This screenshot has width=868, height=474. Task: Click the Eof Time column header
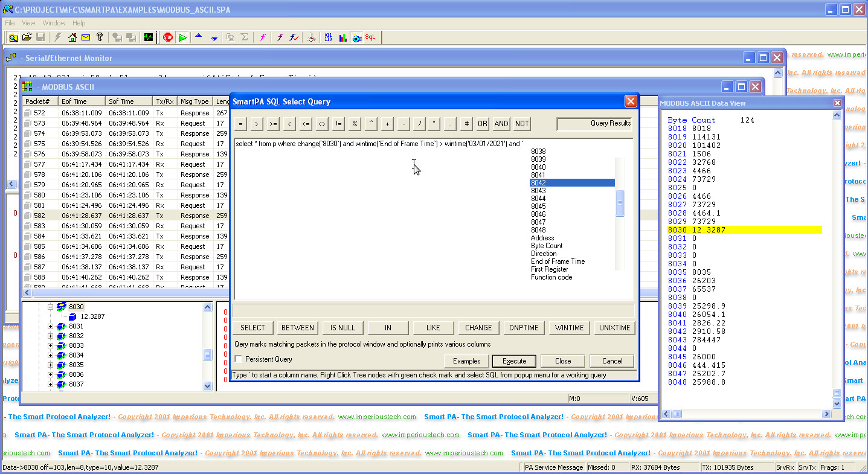pos(82,101)
